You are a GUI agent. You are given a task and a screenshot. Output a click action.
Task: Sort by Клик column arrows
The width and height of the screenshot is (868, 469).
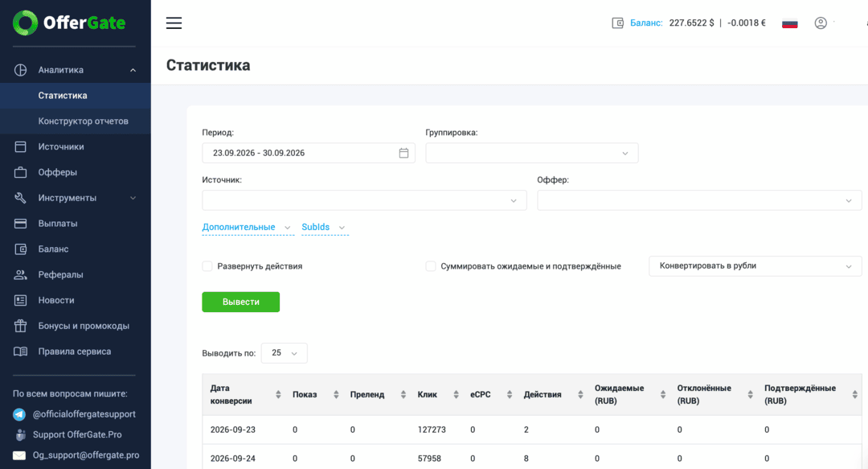click(457, 395)
